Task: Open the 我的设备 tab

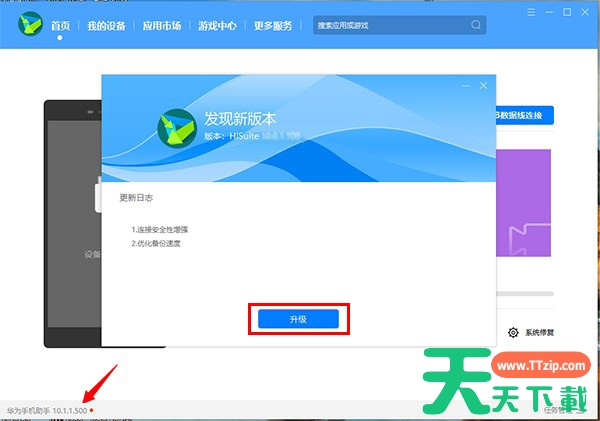Action: tap(106, 26)
